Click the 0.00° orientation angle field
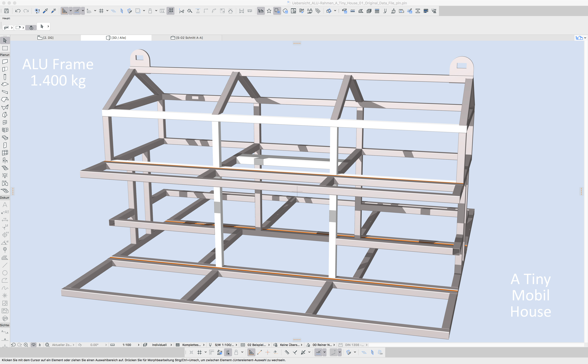 pos(94,345)
